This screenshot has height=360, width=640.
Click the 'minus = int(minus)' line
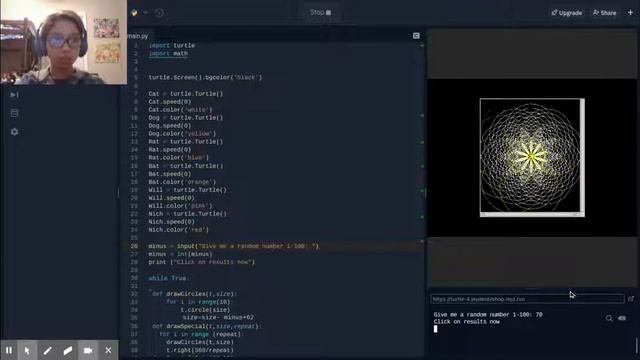[180, 254]
